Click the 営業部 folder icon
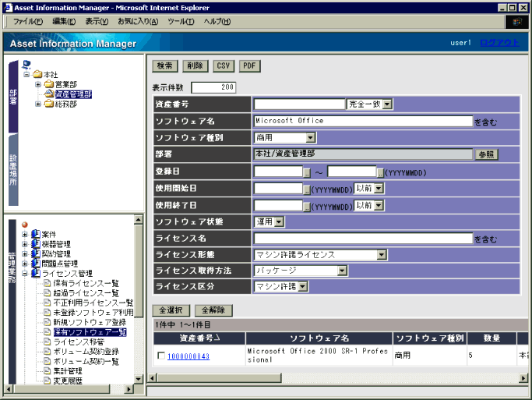This screenshot has width=532, height=400. coord(49,84)
